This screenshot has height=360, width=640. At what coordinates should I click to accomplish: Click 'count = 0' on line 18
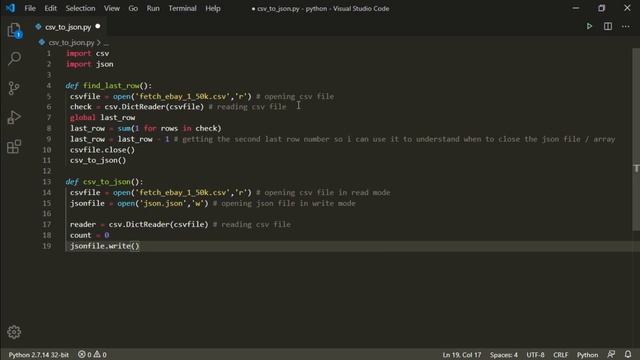[89, 235]
